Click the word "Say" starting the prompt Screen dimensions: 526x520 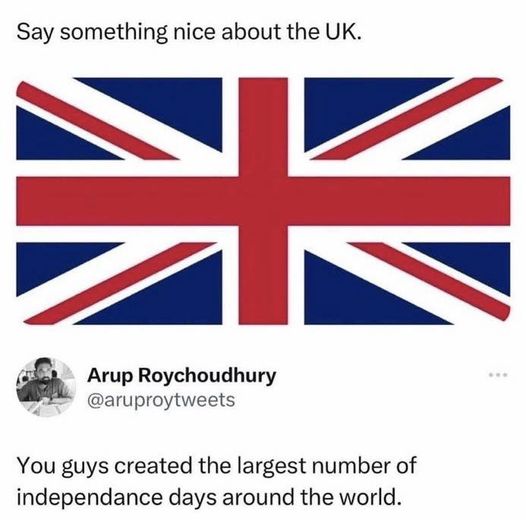point(35,34)
